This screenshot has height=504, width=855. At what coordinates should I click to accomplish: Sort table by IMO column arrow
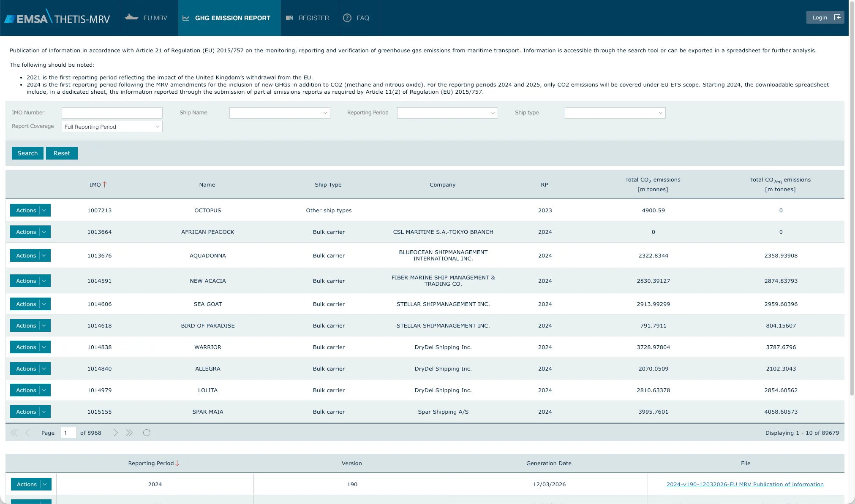pos(105,184)
